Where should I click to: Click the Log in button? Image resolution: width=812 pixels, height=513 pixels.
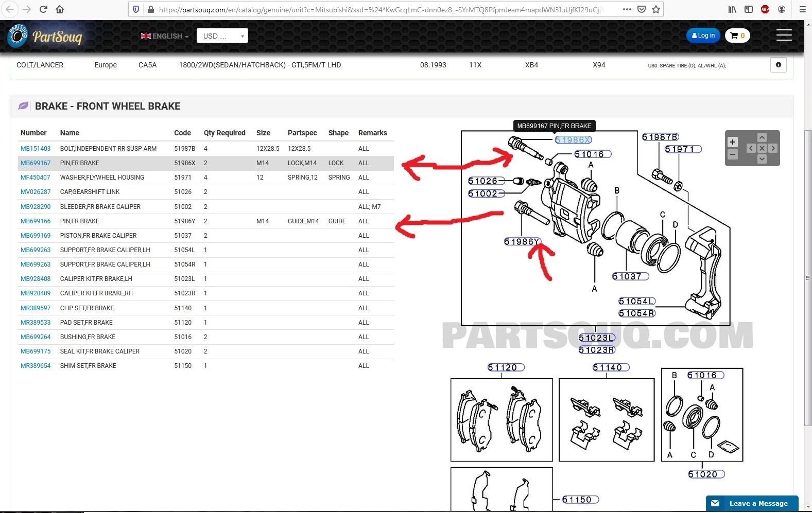[703, 36]
